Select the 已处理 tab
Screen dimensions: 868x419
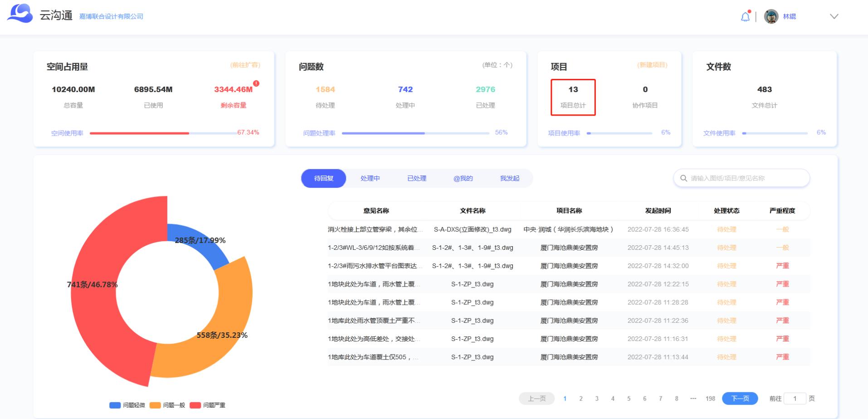[416, 178]
